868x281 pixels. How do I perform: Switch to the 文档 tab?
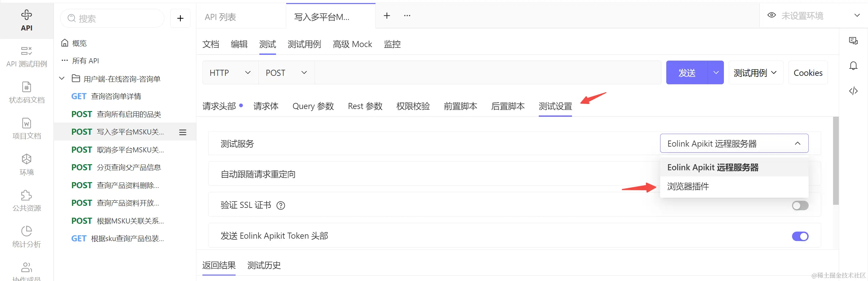click(211, 44)
